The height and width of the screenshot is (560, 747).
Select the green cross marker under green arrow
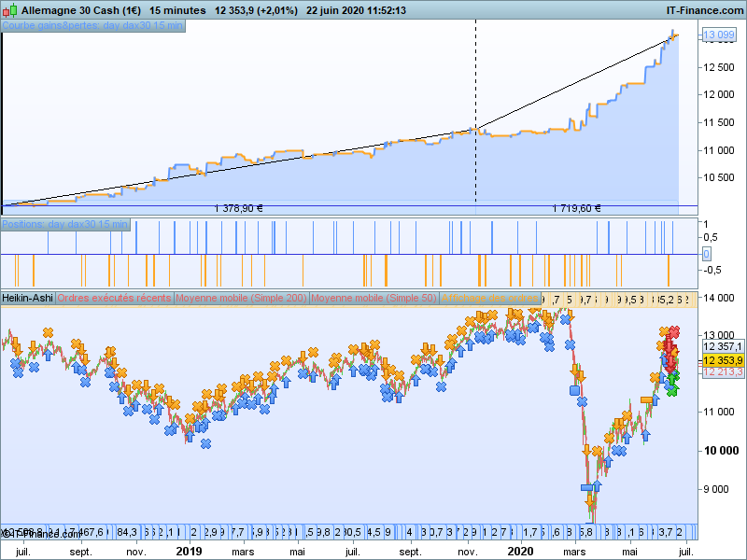click(672, 391)
